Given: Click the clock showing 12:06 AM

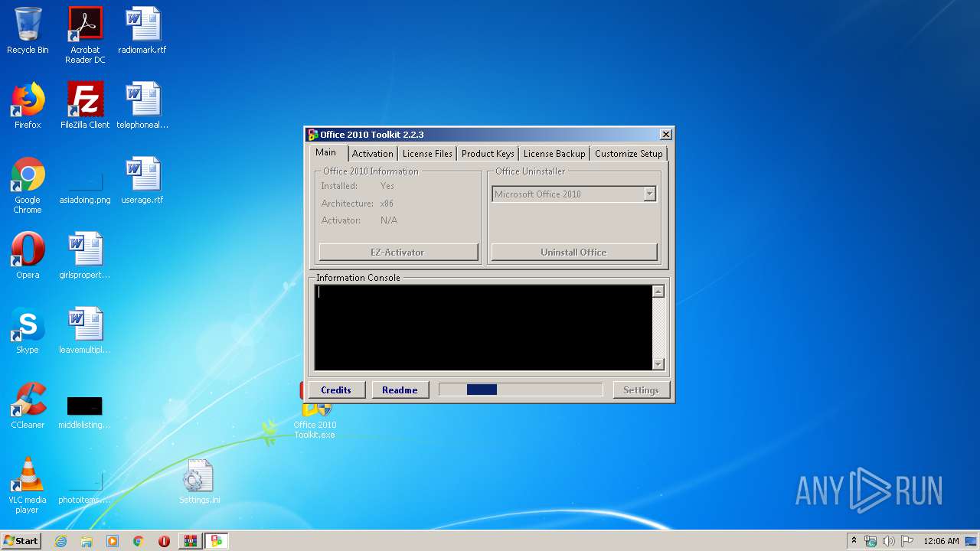Looking at the screenshot, I should pyautogui.click(x=941, y=541).
